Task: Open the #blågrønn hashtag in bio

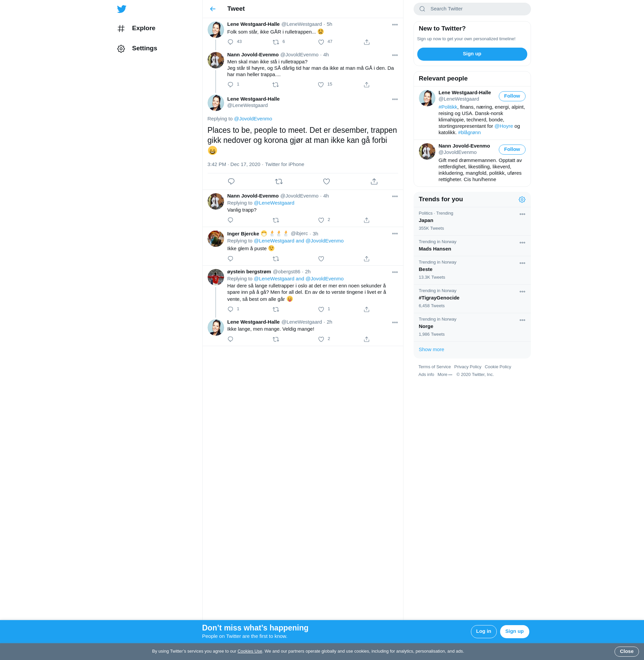Action: [469, 132]
